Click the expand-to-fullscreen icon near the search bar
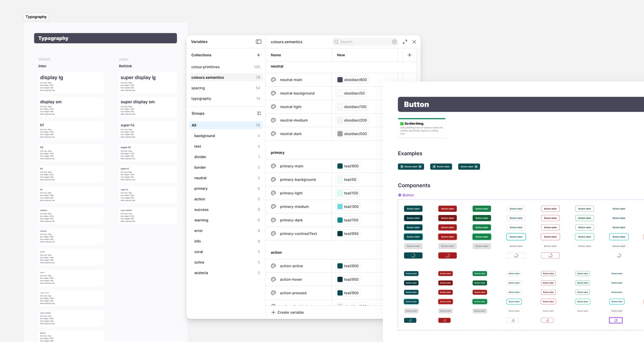The width and height of the screenshot is (644, 342). tap(405, 42)
